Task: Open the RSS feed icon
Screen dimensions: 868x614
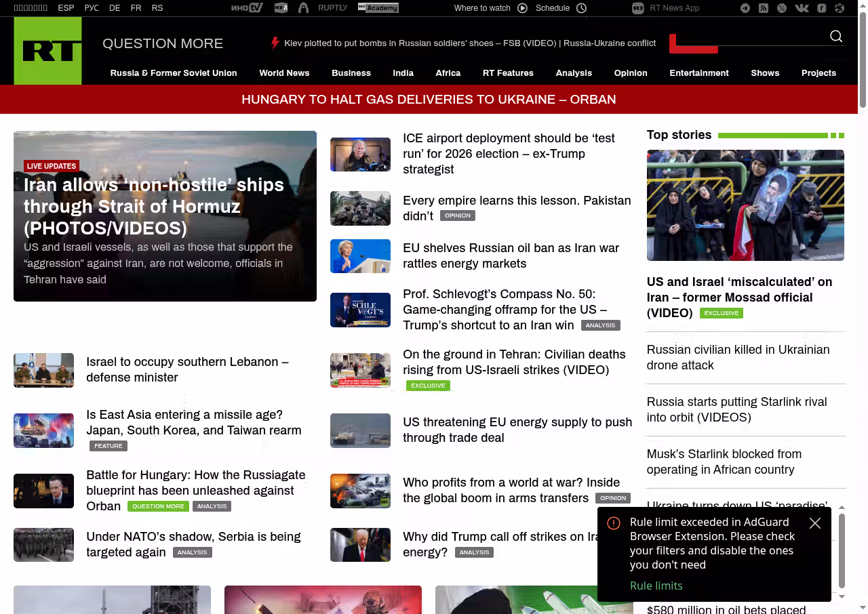Action: tap(764, 8)
